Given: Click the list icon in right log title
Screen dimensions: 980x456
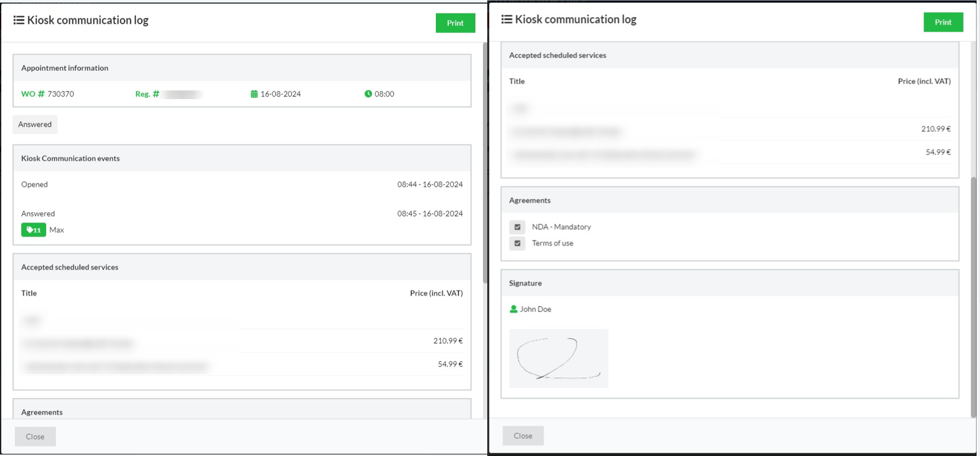Looking at the screenshot, I should click(x=506, y=19).
